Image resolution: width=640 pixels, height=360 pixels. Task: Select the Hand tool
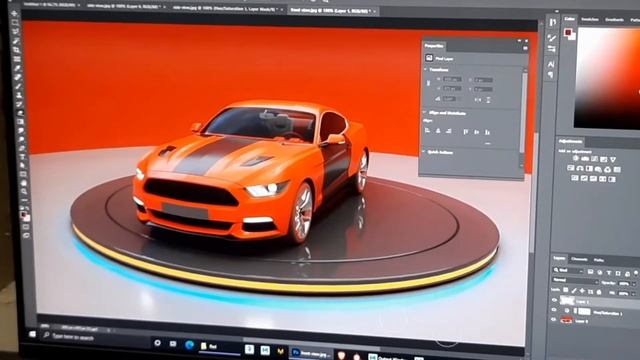tap(24, 183)
